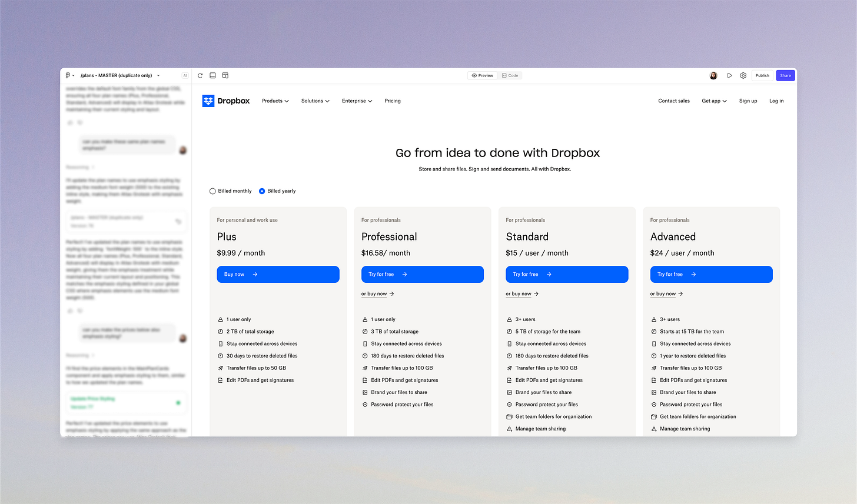Click the '$16.58/ month' price text

tap(386, 253)
